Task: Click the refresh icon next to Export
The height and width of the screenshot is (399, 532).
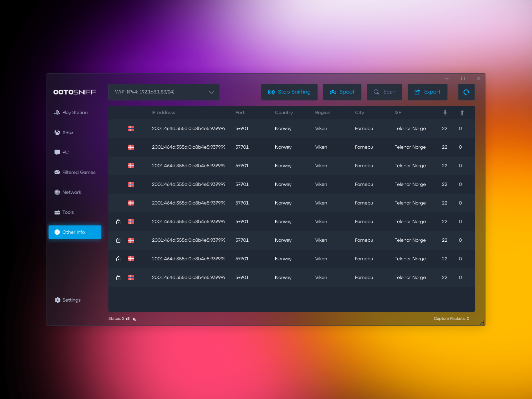Action: 466,92
